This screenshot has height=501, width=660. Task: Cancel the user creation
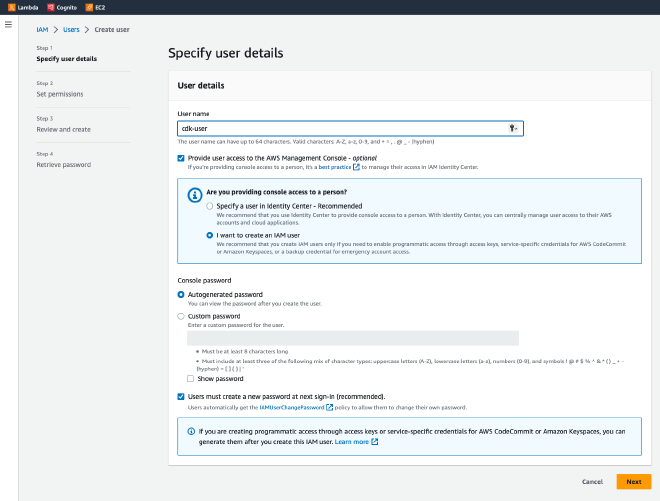click(593, 481)
